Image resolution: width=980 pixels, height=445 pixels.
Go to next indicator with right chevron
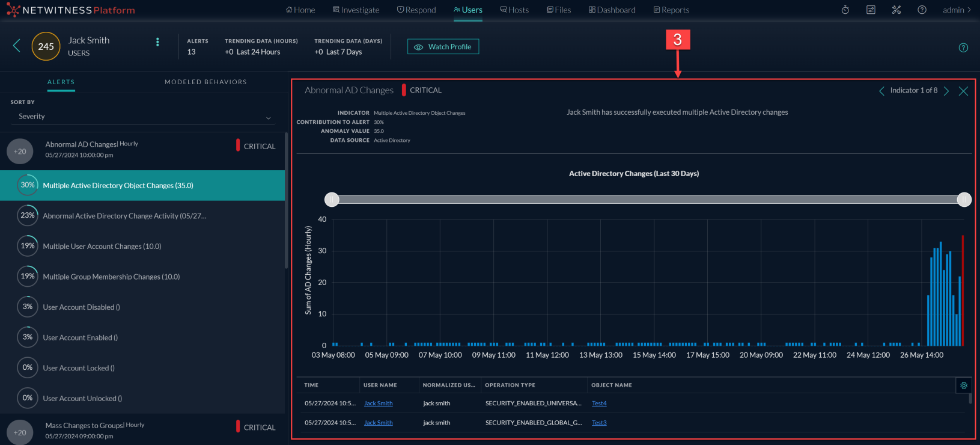(946, 91)
